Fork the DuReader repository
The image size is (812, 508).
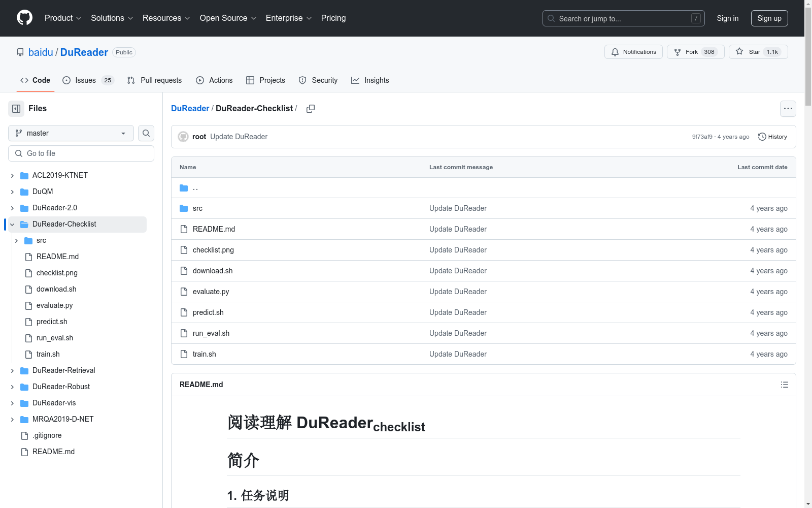(x=695, y=52)
